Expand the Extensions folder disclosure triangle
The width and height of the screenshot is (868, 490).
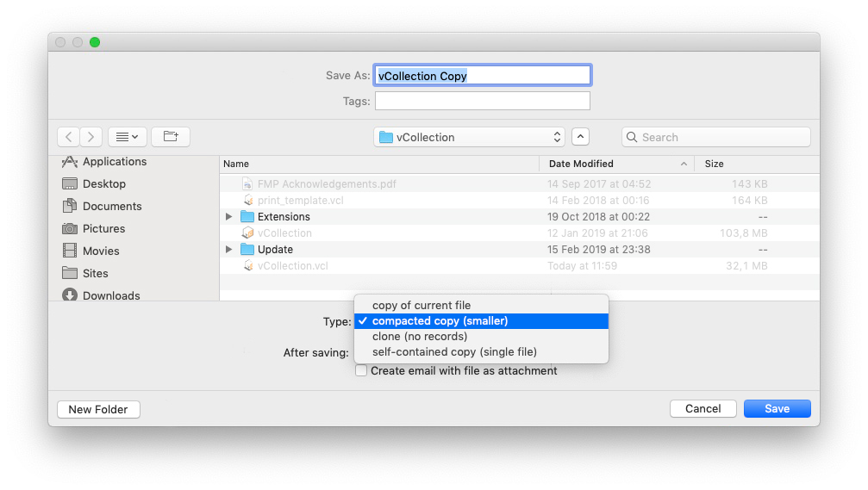coord(228,217)
